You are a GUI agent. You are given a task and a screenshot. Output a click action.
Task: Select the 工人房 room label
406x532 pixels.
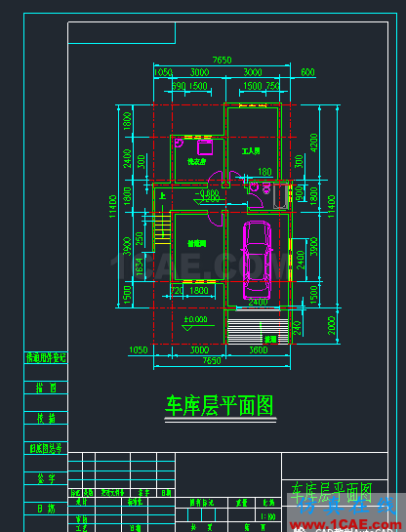251,150
